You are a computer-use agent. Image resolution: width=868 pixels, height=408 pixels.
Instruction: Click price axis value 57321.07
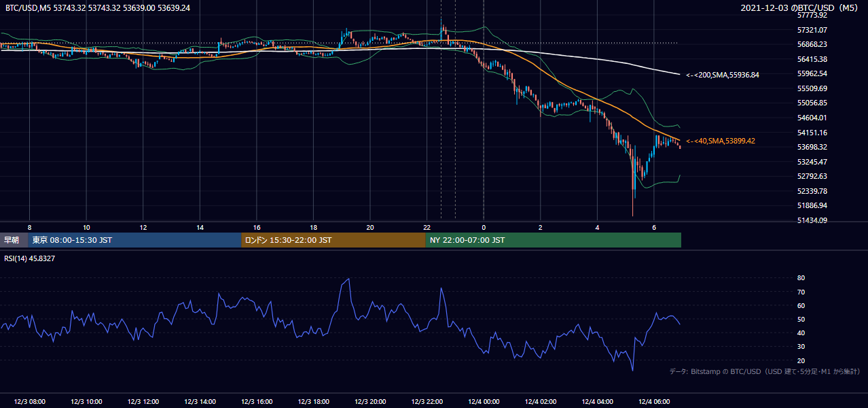812,30
